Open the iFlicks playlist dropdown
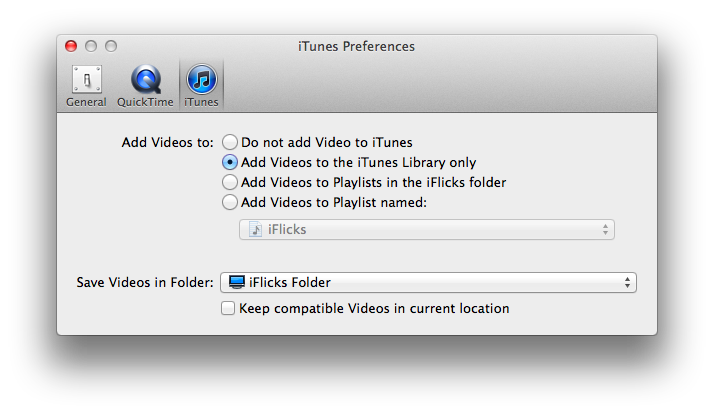 coord(427,230)
